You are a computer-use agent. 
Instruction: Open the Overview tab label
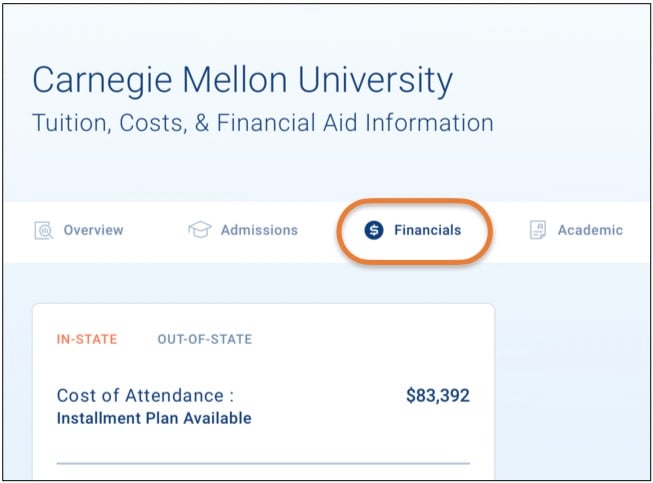point(93,230)
